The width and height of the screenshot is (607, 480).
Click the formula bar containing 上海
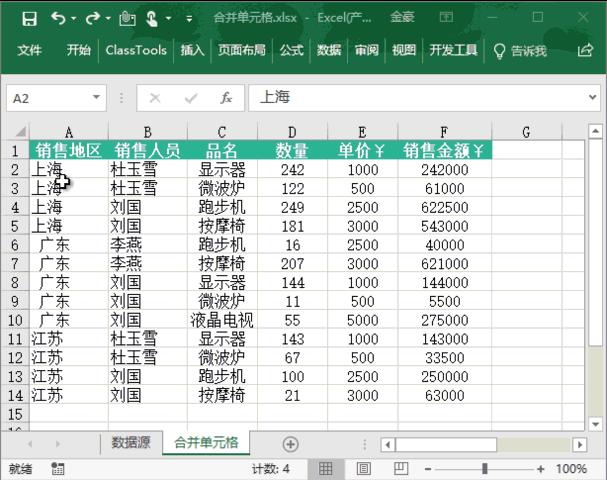[417, 98]
